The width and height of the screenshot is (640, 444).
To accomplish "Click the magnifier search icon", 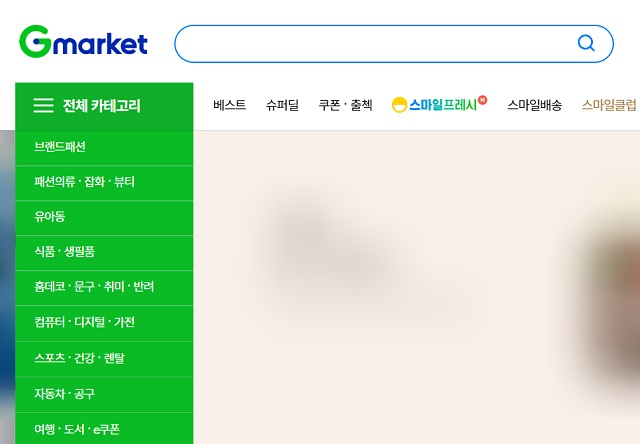I will pos(586,43).
